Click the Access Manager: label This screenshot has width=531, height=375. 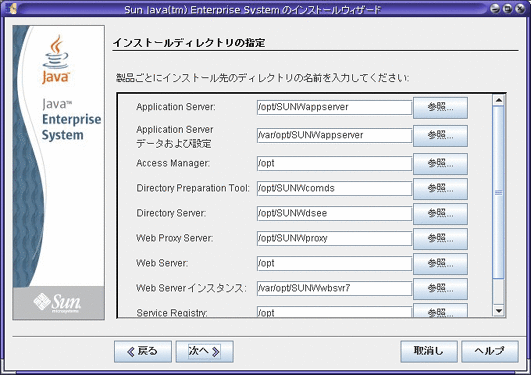[x=173, y=163]
